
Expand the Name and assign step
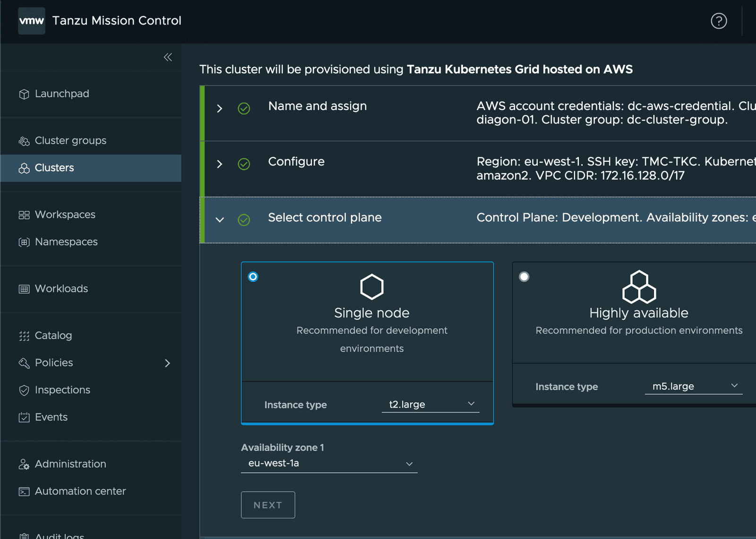pyautogui.click(x=219, y=109)
